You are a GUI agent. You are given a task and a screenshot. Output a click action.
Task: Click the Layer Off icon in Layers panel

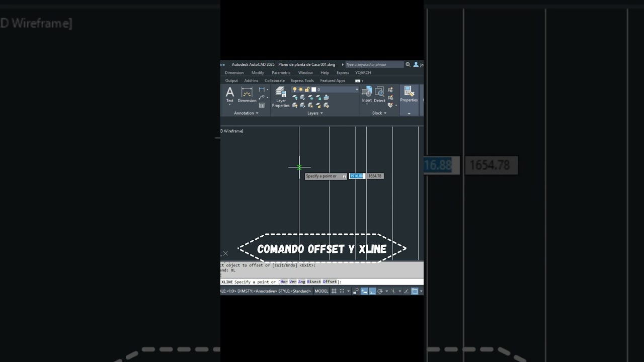pyautogui.click(x=295, y=98)
